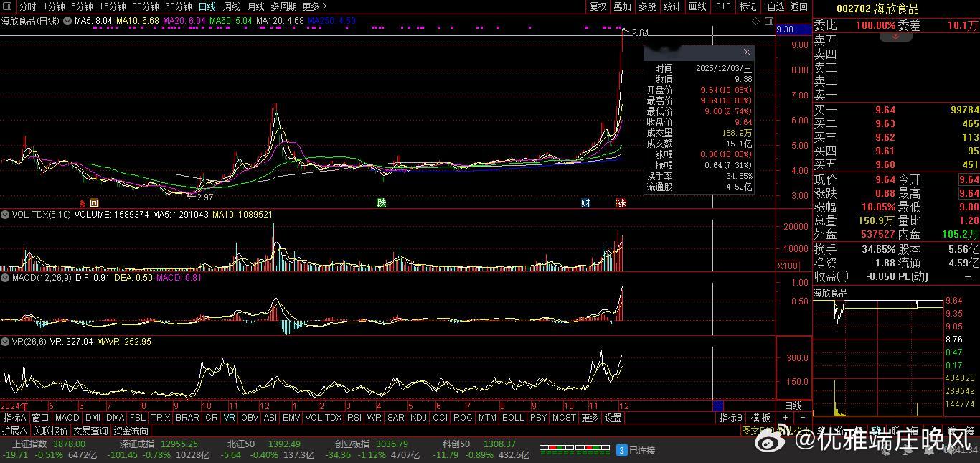Open the 资金流向 tab
This screenshot has width=980, height=463.
(x=131, y=431)
